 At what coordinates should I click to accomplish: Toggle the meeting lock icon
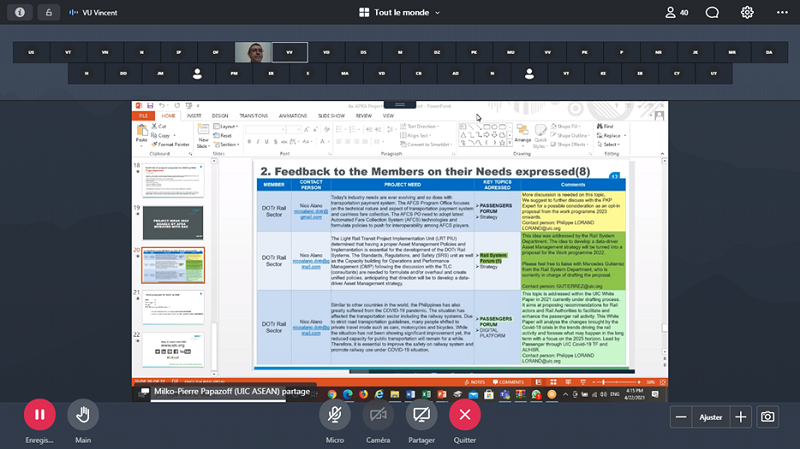(50, 13)
